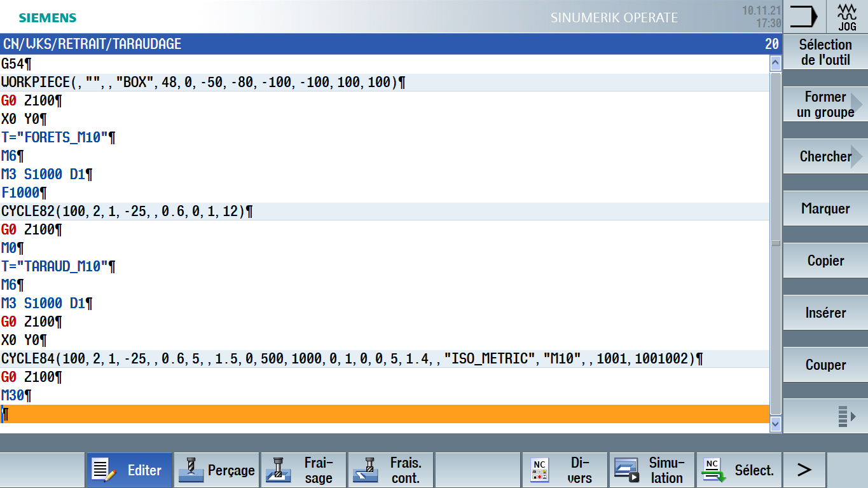The width and height of the screenshot is (868, 488).
Task: Select the T="FORETS_M10" line
Action: pos(384,138)
